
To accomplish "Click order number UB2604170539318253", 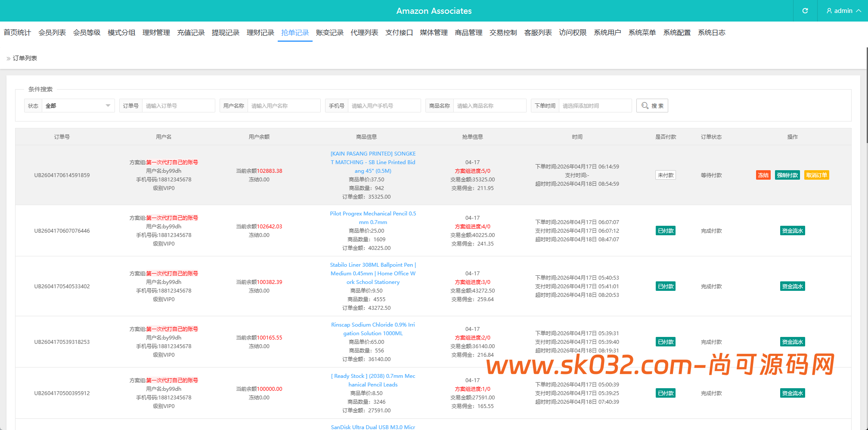I will click(x=62, y=342).
